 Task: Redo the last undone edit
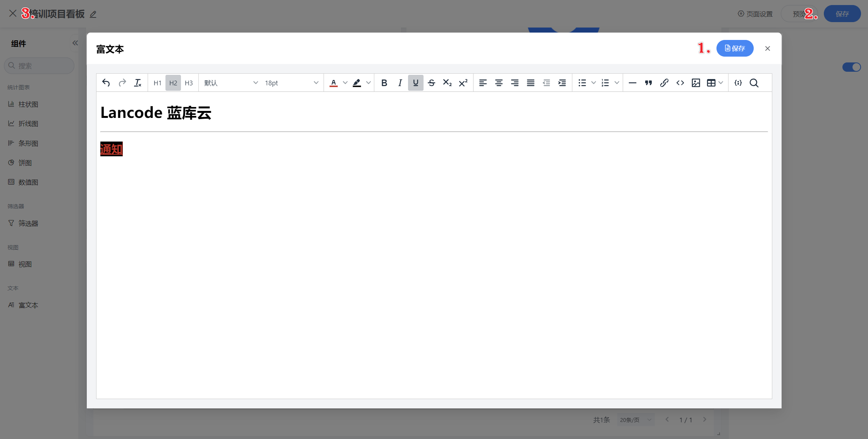(122, 83)
